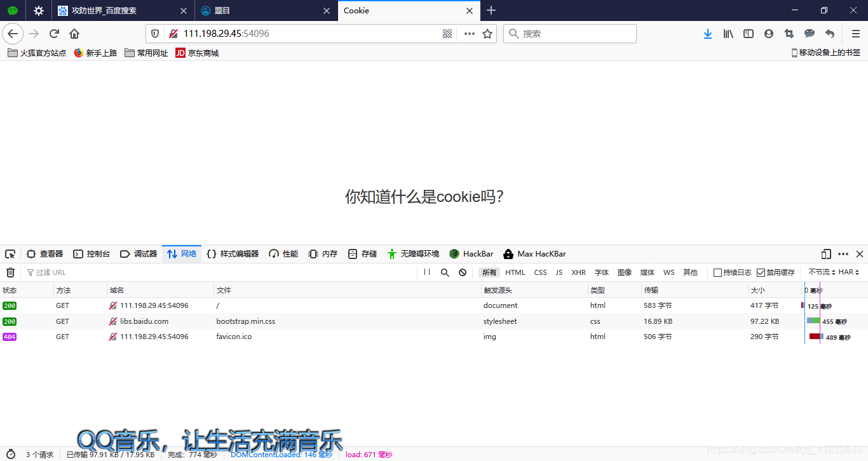
Task: Click the screenshot crop icon in toolbar
Action: pyautogui.click(x=789, y=34)
